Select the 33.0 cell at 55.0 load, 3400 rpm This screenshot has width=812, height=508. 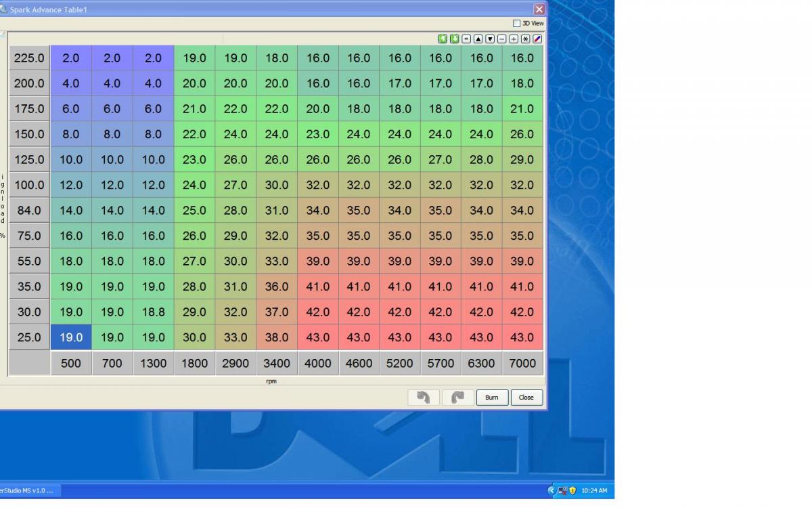click(277, 261)
